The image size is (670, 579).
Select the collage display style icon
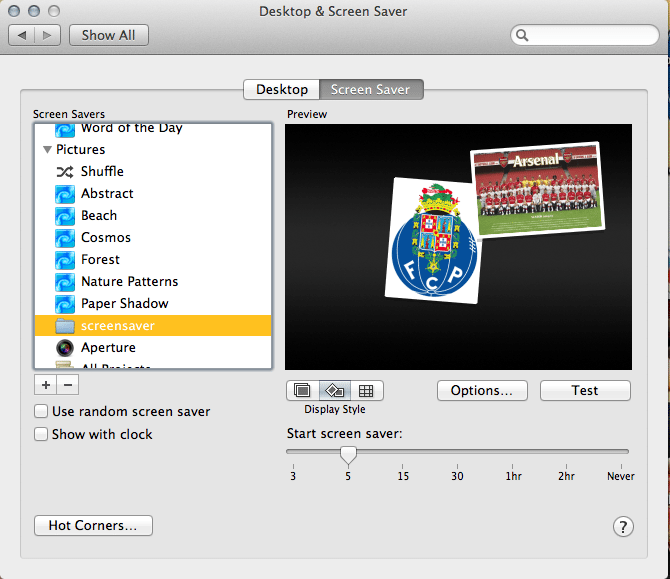[335, 390]
